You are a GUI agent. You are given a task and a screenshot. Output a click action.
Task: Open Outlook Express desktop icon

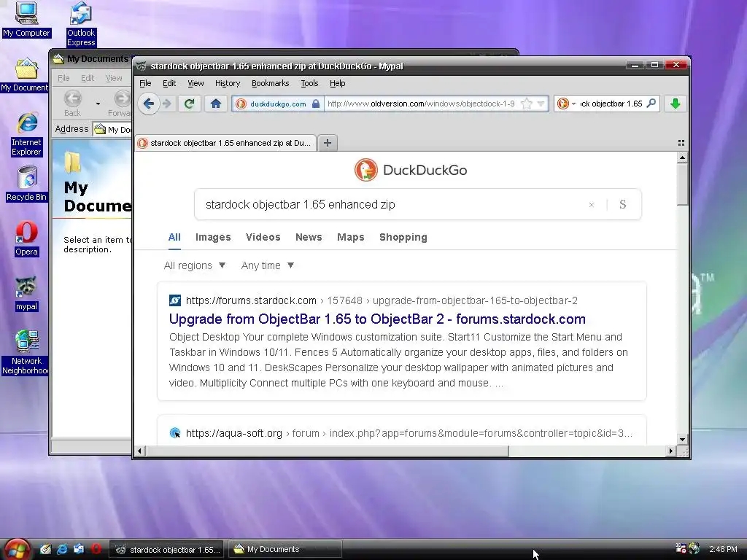[81, 24]
